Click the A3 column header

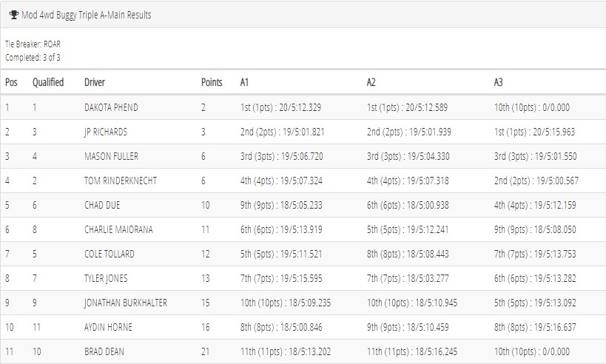click(498, 82)
